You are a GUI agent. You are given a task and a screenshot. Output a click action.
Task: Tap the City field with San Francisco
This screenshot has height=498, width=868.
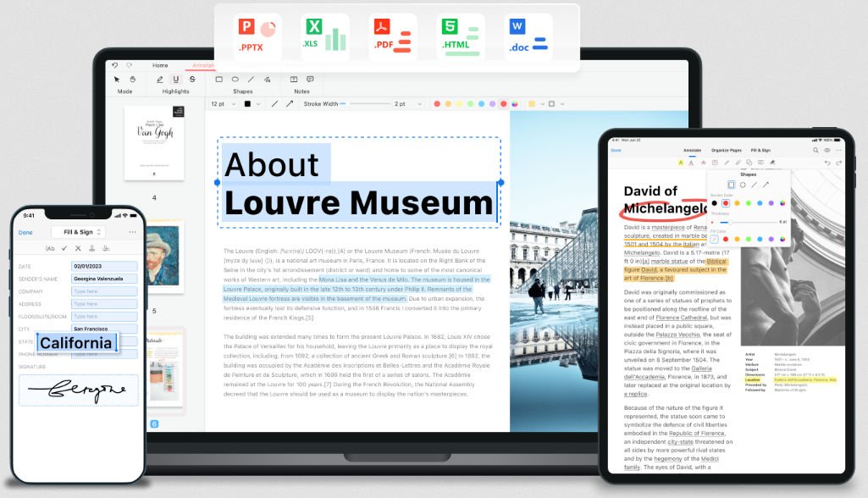(104, 329)
